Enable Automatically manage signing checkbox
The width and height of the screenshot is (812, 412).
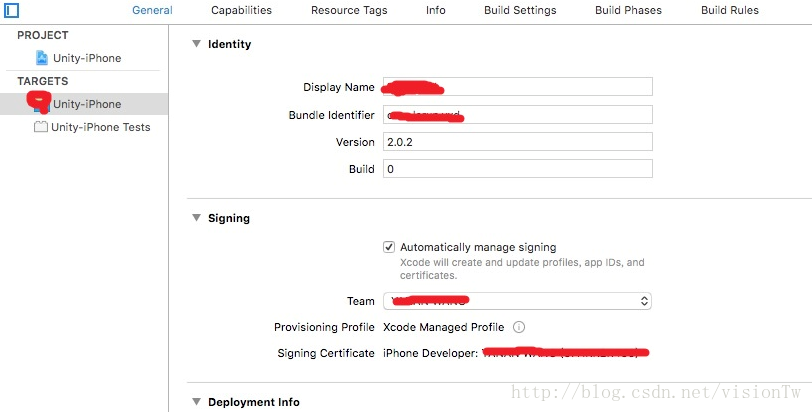coord(389,247)
